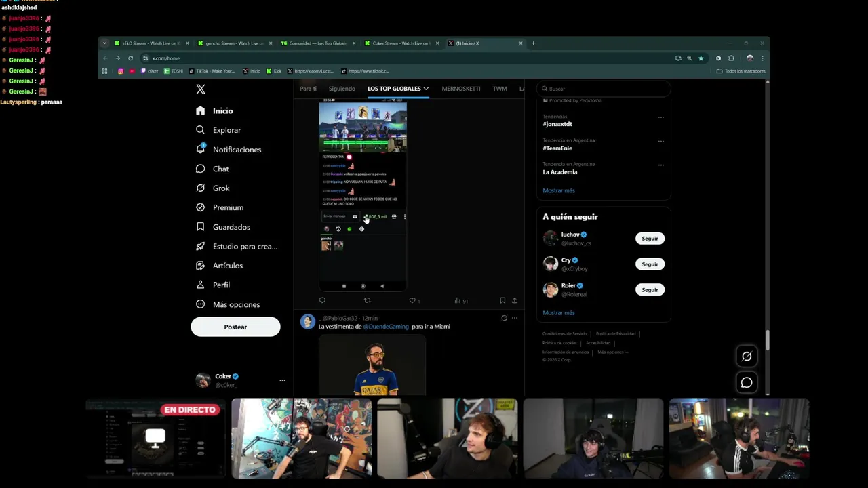Image resolution: width=868 pixels, height=488 pixels.
Task: Open Perfil in the sidebar
Action: (213, 285)
